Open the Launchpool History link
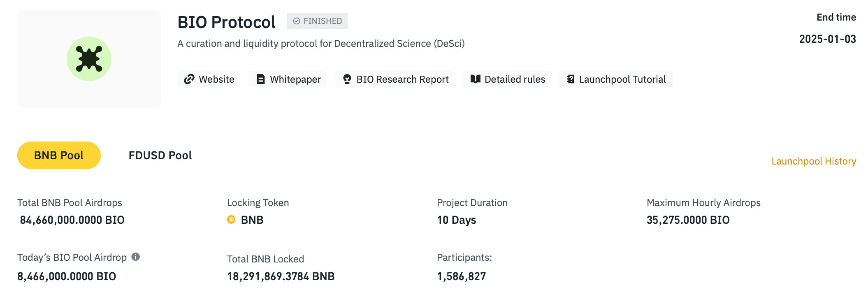This screenshot has height=297, width=868. coord(813,161)
